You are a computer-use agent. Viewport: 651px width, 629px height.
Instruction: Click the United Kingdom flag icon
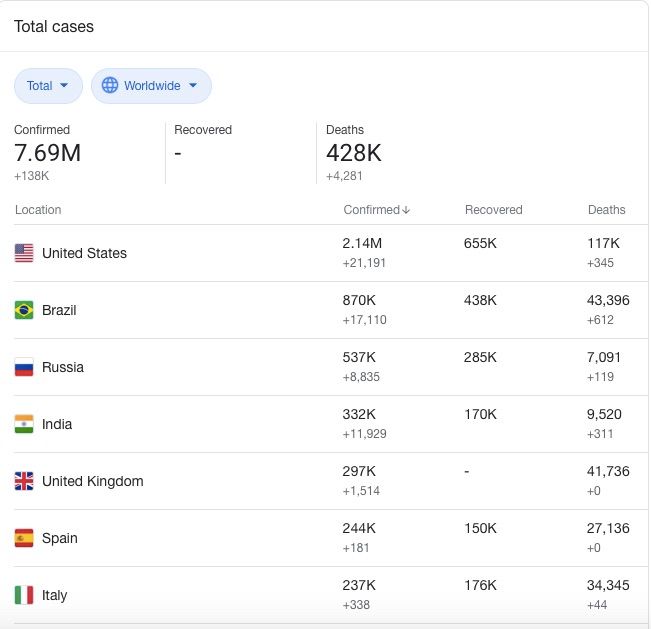point(24,481)
